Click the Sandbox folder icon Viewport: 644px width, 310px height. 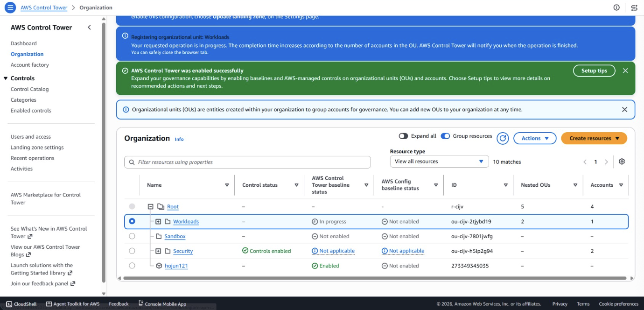click(159, 236)
